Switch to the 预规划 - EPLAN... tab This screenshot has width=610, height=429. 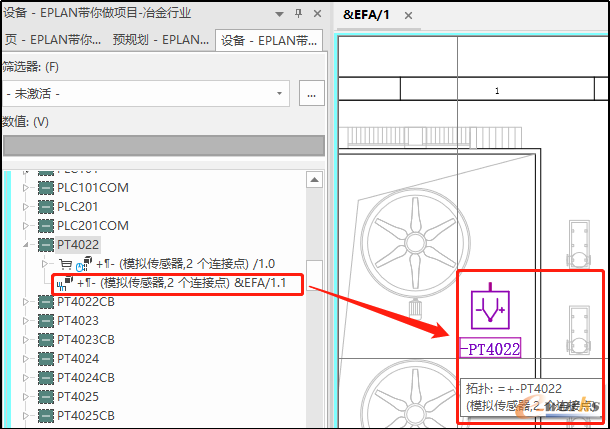[161, 40]
